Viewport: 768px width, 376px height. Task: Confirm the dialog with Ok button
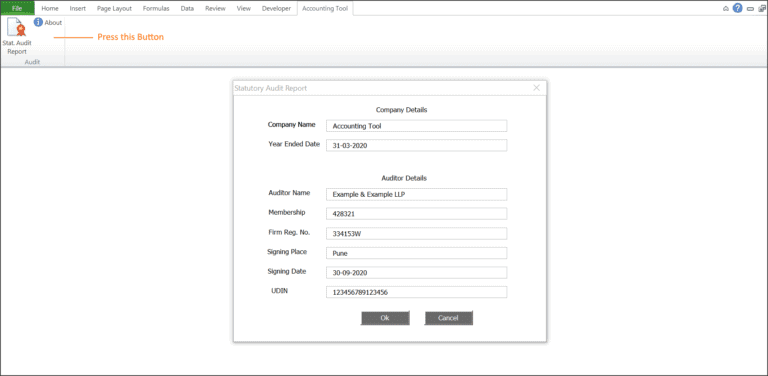385,318
